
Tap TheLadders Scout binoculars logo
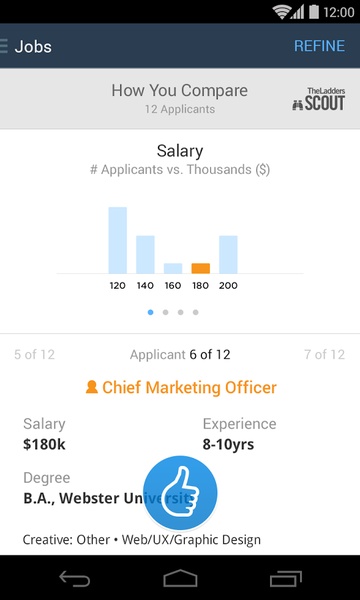pyautogui.click(x=318, y=99)
